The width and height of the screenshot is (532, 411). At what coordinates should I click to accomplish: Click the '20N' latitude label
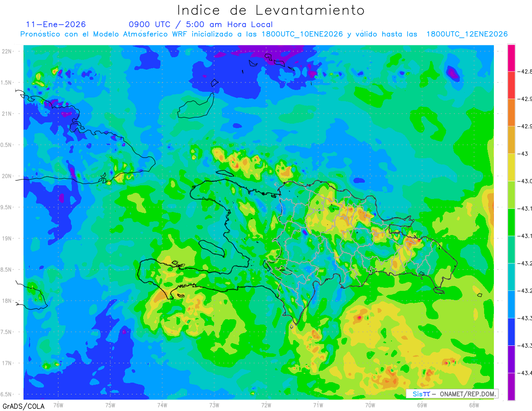click(8, 176)
